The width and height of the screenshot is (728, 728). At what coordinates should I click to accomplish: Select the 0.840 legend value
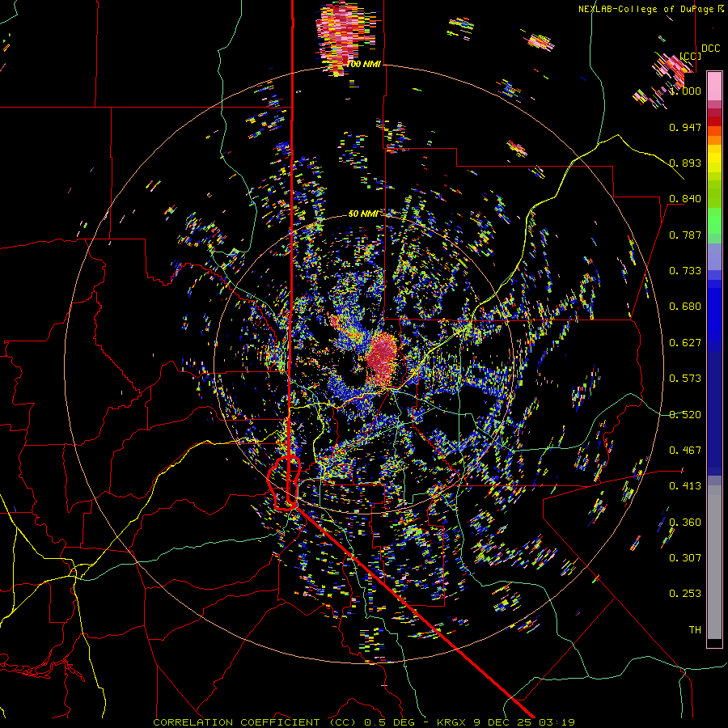[x=685, y=199]
